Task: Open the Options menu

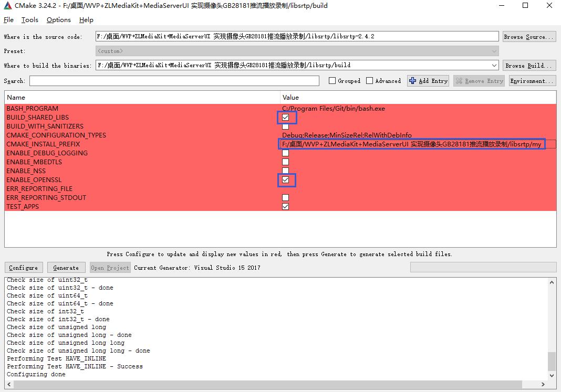Action: click(x=58, y=20)
